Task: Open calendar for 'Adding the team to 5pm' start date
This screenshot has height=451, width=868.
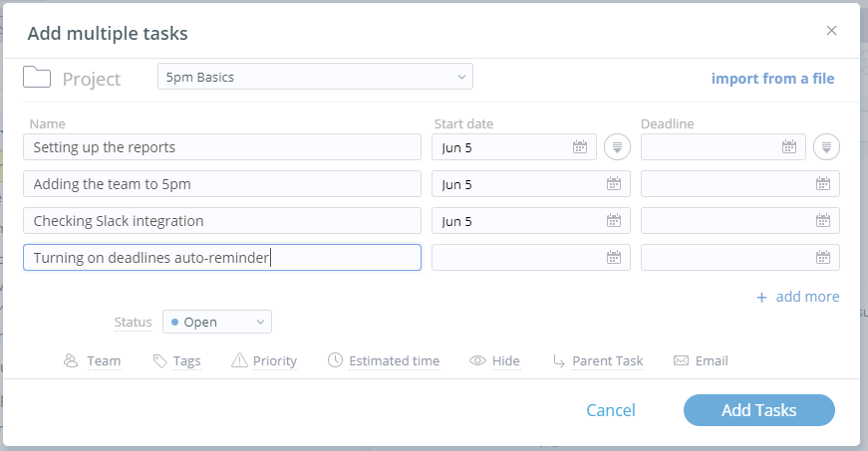Action: (x=613, y=184)
